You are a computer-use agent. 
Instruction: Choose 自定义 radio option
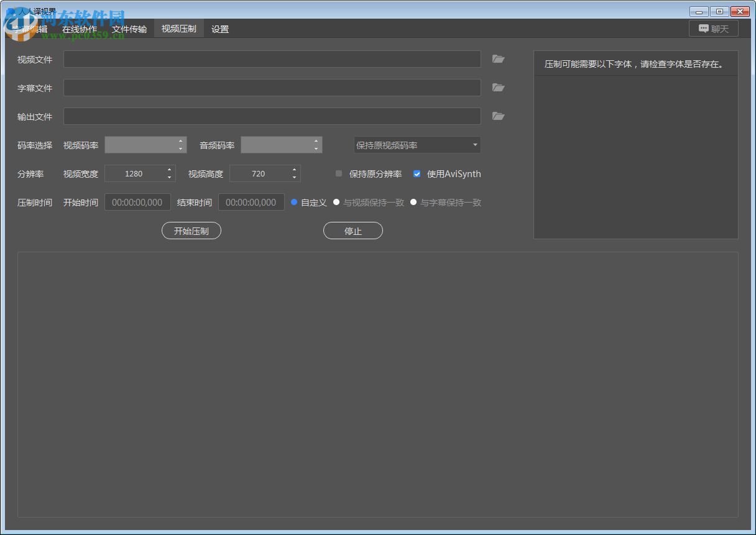294,202
